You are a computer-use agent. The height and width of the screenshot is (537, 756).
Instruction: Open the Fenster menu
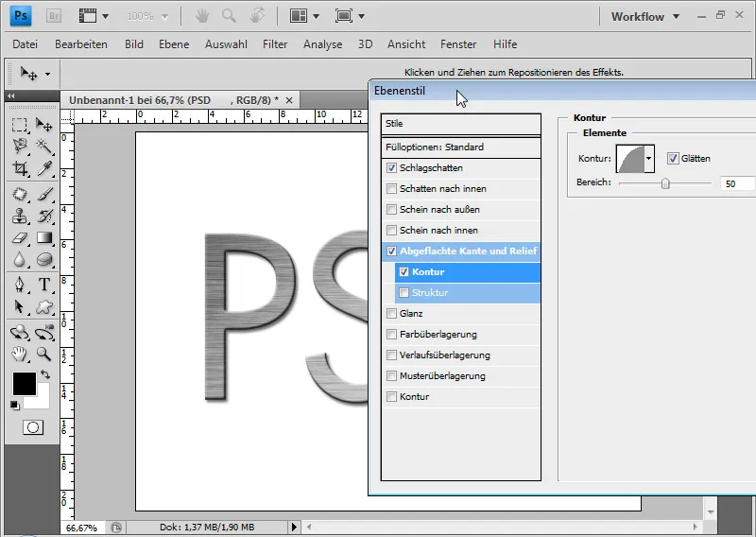tap(458, 43)
